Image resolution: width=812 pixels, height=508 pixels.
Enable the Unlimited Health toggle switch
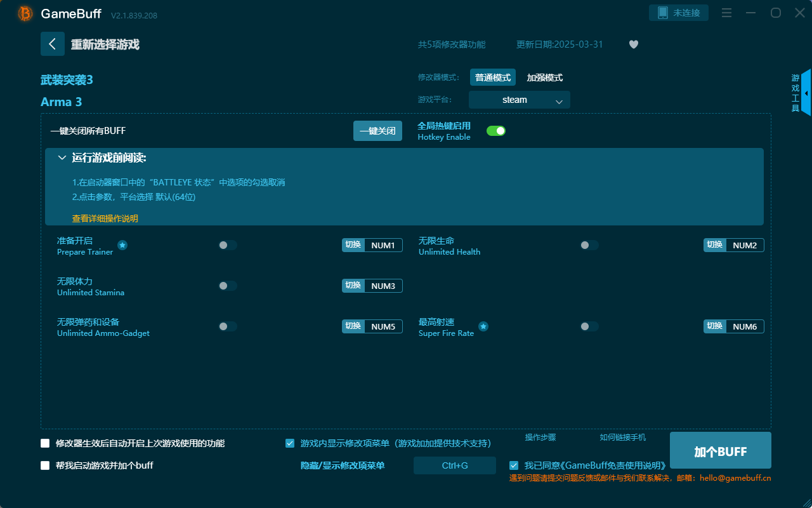(589, 245)
